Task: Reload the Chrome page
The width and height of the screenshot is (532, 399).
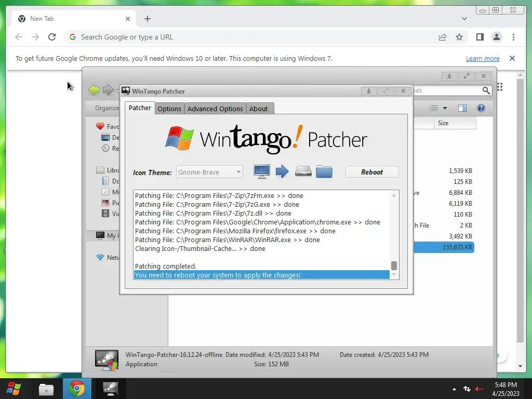Action: click(x=52, y=37)
